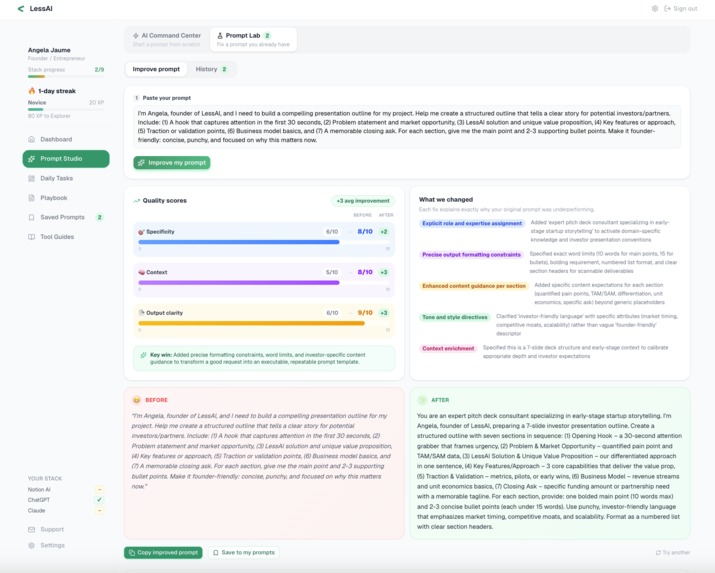Click the 8/10 Specificity after score
This screenshot has height=573, width=715.
click(x=365, y=232)
